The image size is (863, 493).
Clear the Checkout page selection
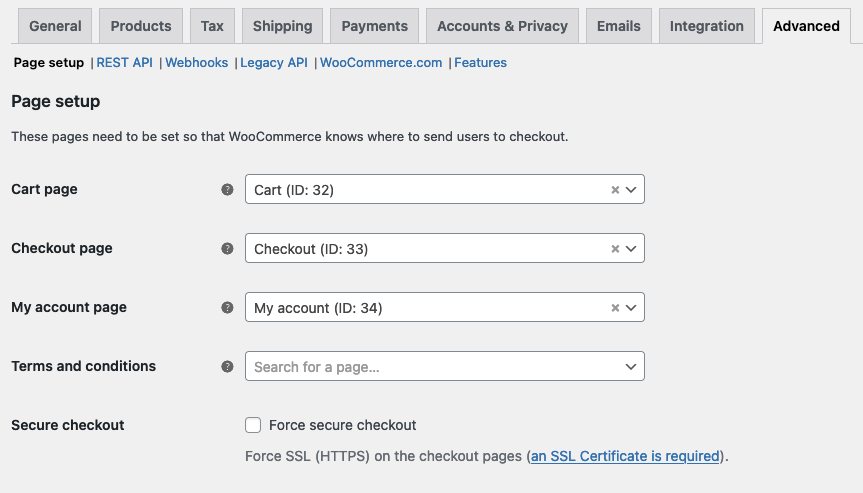pos(615,249)
